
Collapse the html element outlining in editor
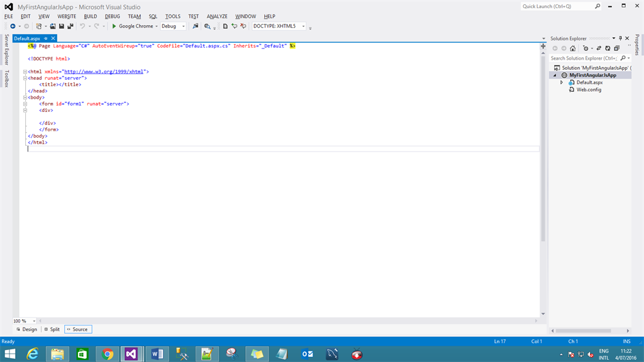(25, 72)
